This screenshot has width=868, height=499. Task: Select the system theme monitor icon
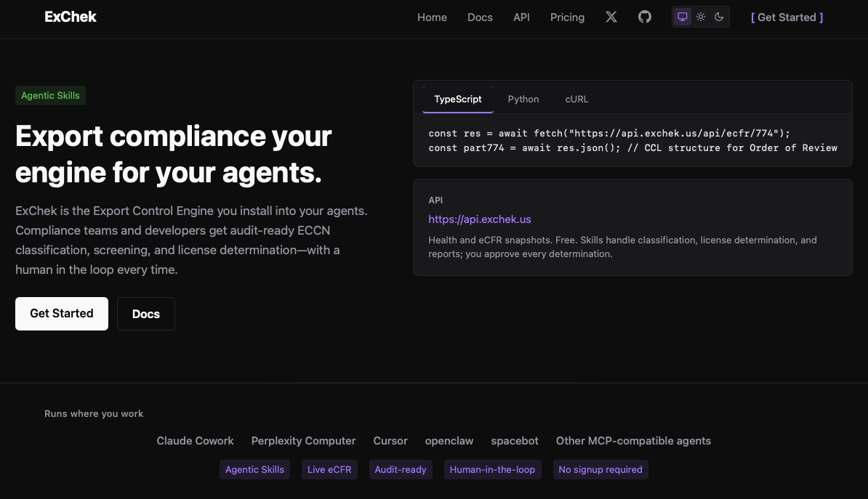[683, 17]
